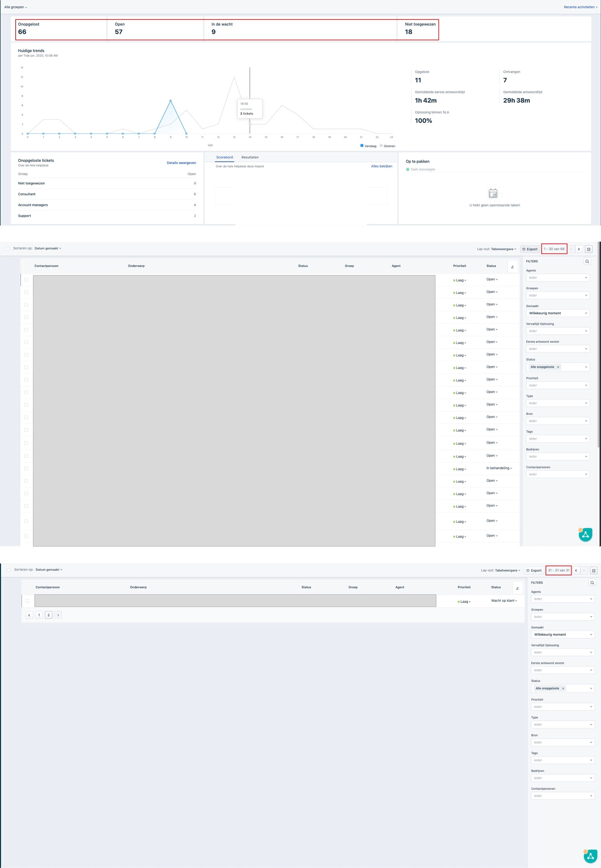Viewport: 601px width, 868px height.
Task: Click the left arrow before page button 1
Action: click(29, 615)
